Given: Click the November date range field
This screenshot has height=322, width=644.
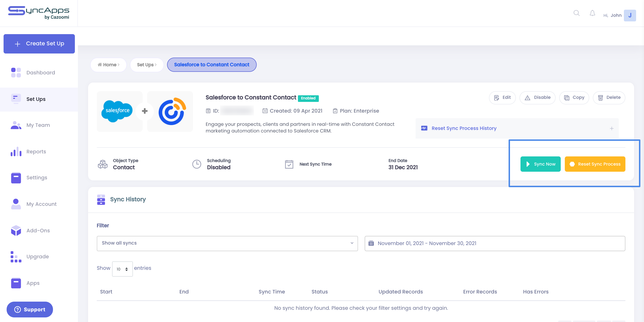Looking at the screenshot, I should coord(495,243).
